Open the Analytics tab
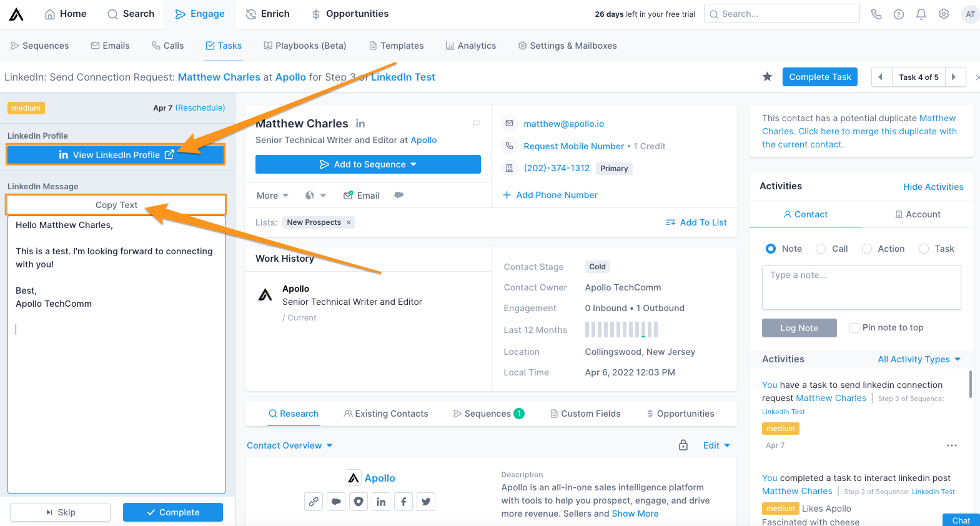 coord(470,46)
